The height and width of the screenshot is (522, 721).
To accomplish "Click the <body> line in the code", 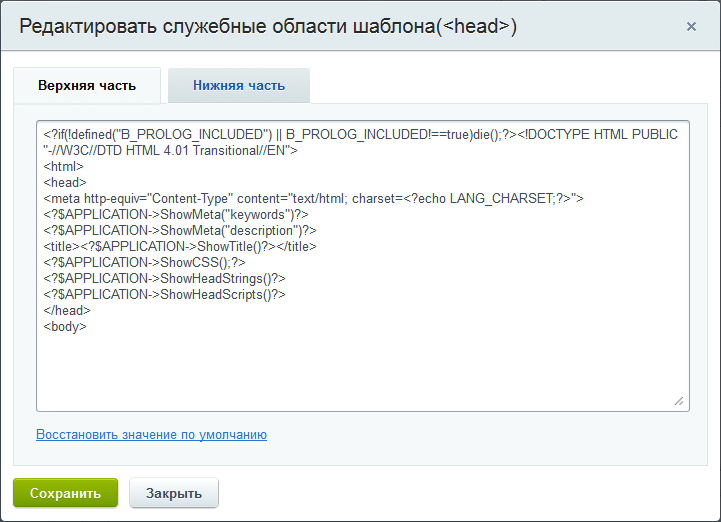I will (65, 327).
